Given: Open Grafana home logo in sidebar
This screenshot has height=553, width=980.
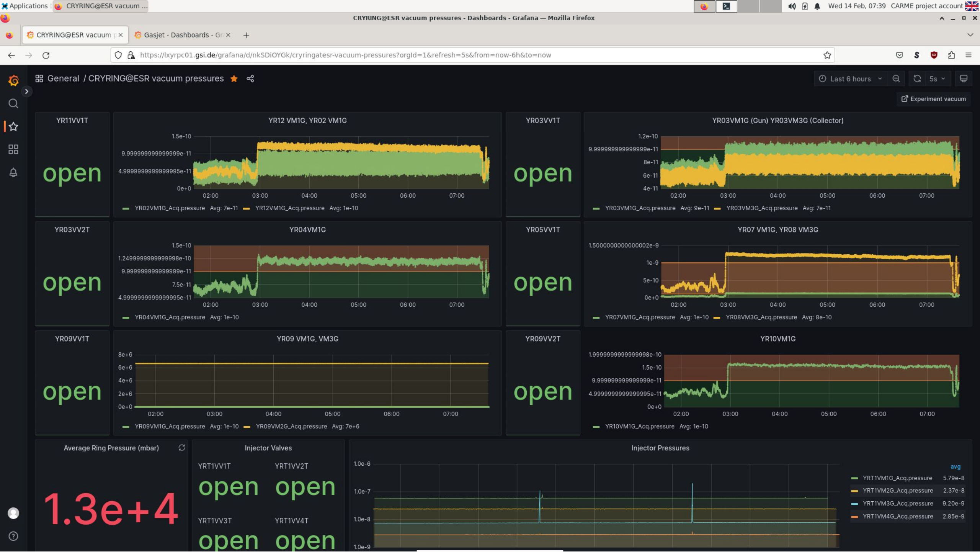Looking at the screenshot, I should pos(13,80).
